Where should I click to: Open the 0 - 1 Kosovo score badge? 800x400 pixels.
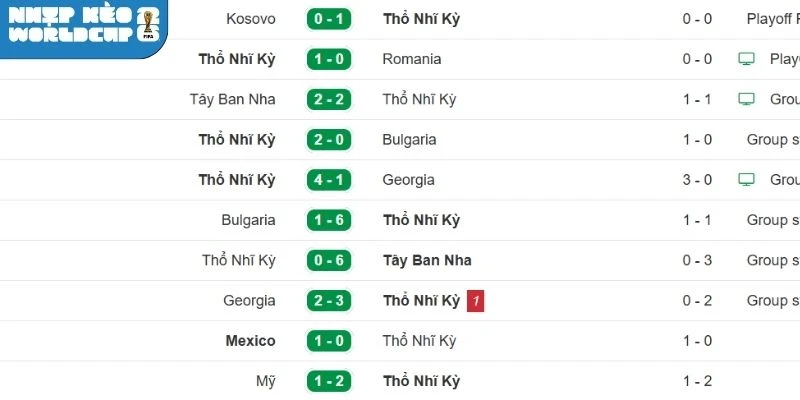pos(329,19)
